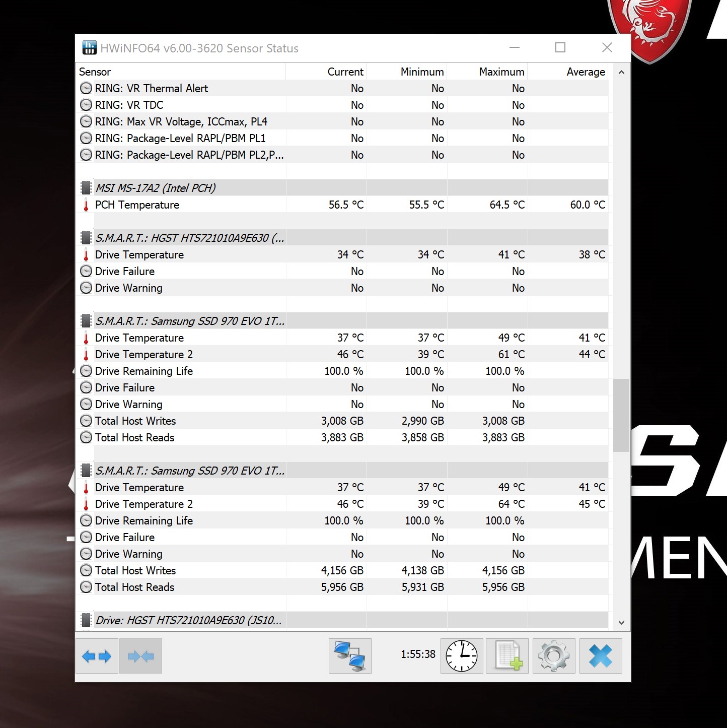Select the MSI MS-17A2 (Intel PCH) group row
The height and width of the screenshot is (728, 727).
tap(342, 188)
